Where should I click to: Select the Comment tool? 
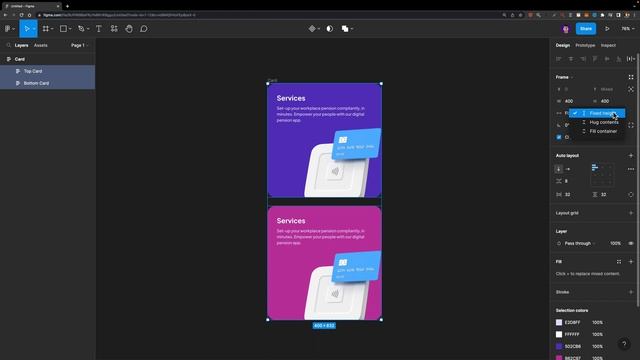(144, 29)
